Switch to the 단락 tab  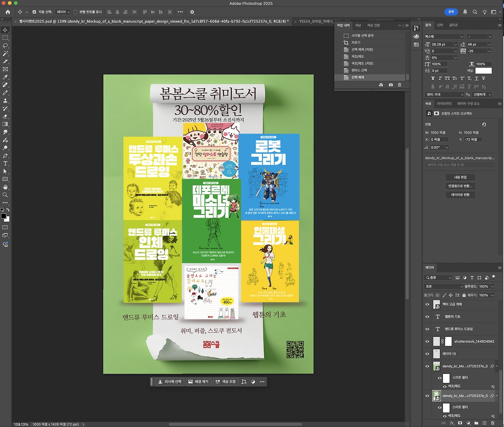click(440, 25)
